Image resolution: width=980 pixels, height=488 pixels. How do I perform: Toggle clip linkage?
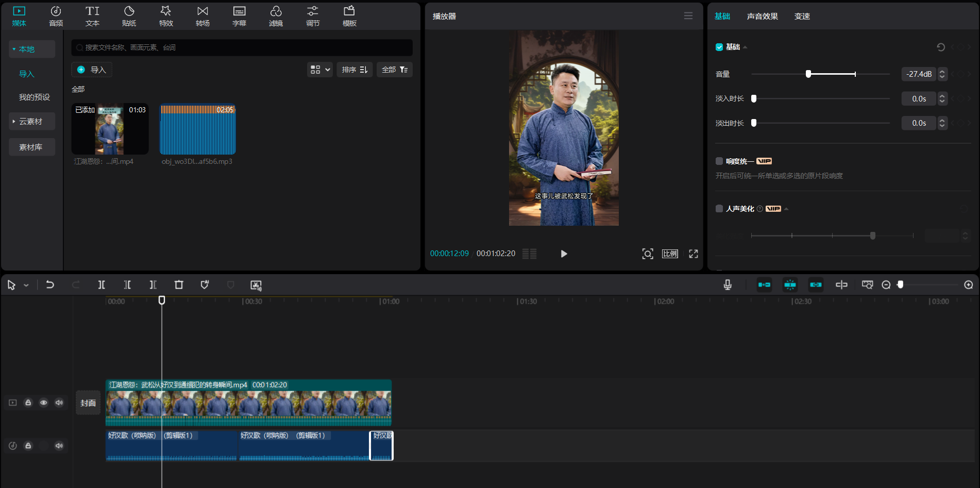[x=816, y=284]
